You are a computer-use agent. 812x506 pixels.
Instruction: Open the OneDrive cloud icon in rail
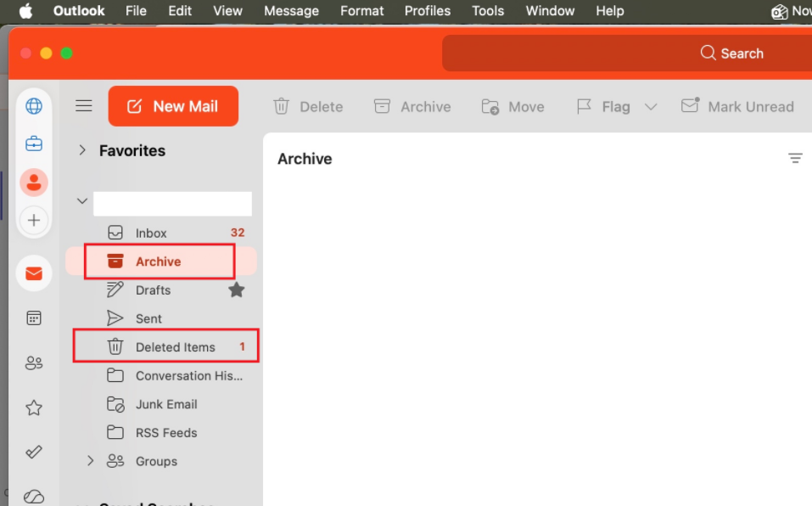(34, 496)
